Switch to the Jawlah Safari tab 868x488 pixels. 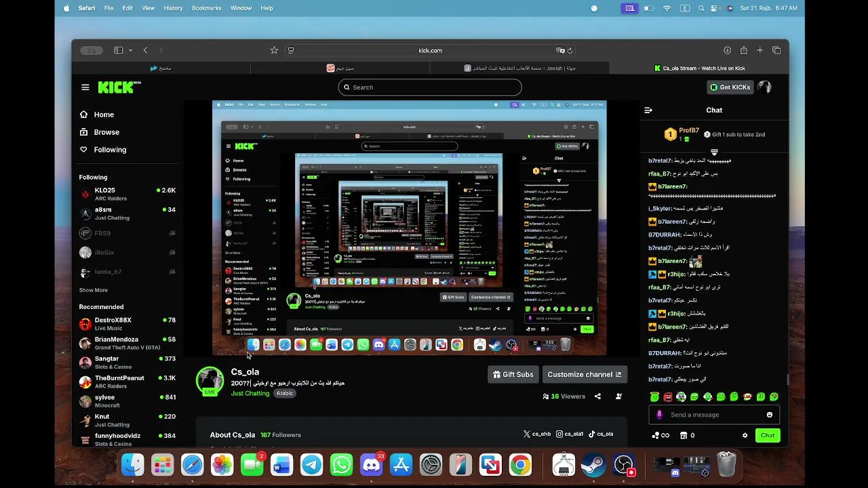[x=519, y=68]
